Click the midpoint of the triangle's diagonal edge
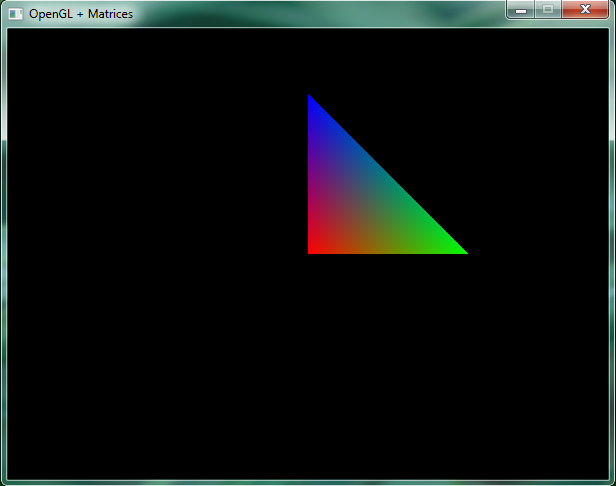Screen dimensions: 616x486 click(386, 174)
